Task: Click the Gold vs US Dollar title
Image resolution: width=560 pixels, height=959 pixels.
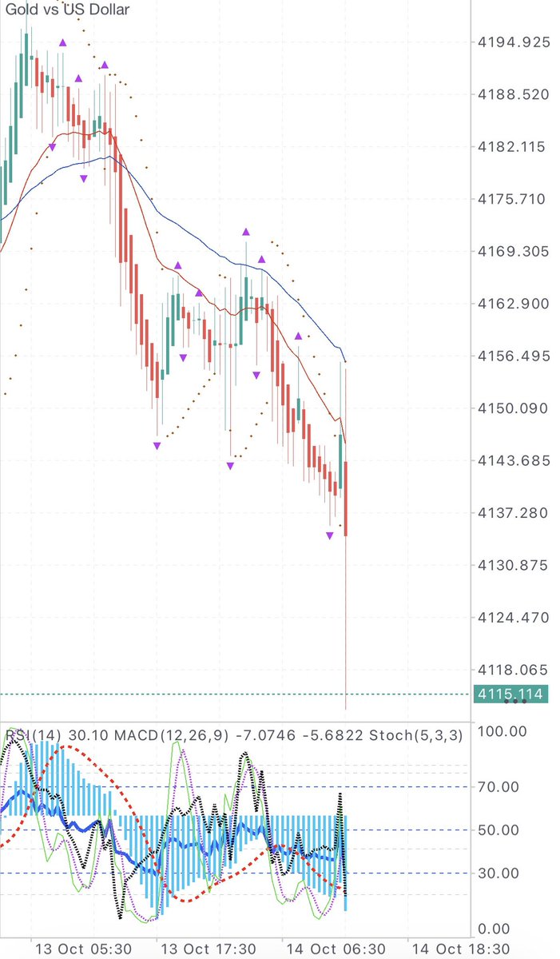Action: (x=67, y=10)
